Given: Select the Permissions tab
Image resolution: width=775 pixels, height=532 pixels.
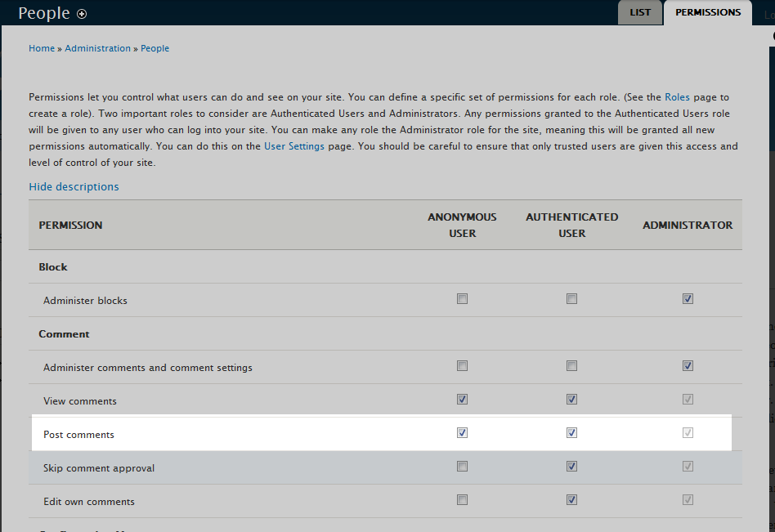Looking at the screenshot, I should click(707, 12).
